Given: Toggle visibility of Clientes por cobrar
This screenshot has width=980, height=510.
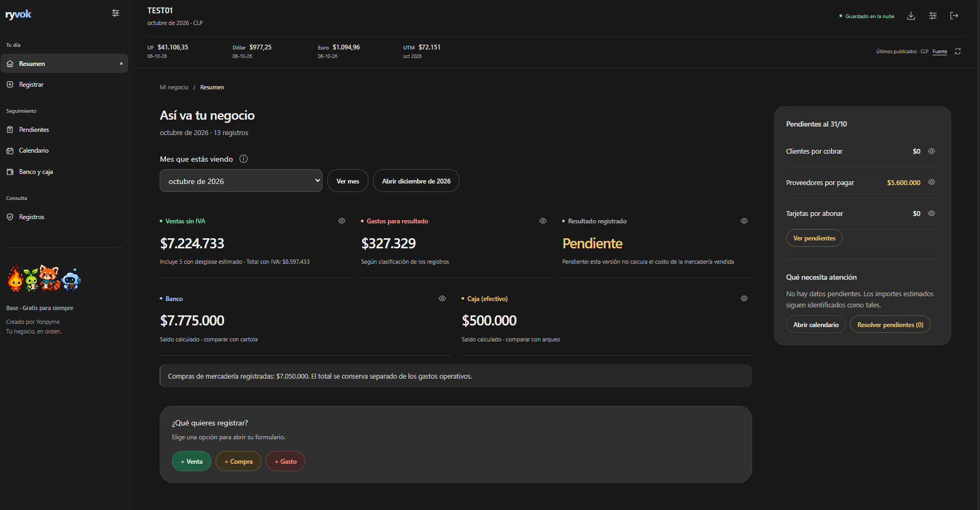Looking at the screenshot, I should (x=932, y=152).
